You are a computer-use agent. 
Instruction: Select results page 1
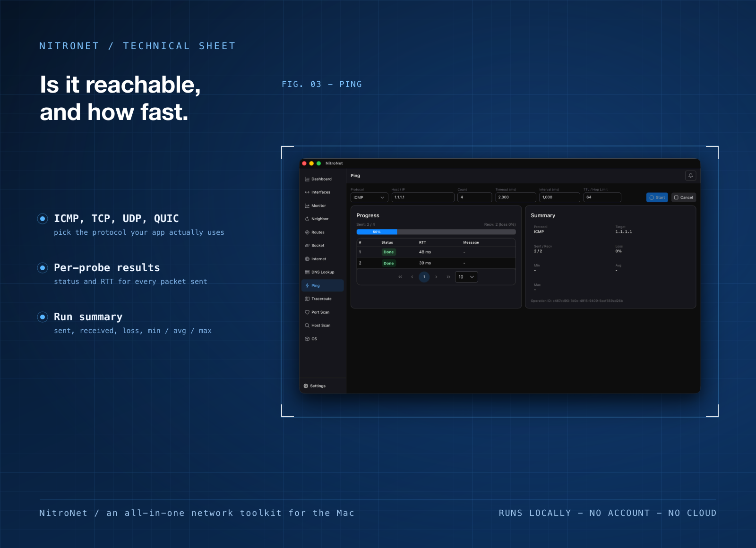pyautogui.click(x=424, y=277)
